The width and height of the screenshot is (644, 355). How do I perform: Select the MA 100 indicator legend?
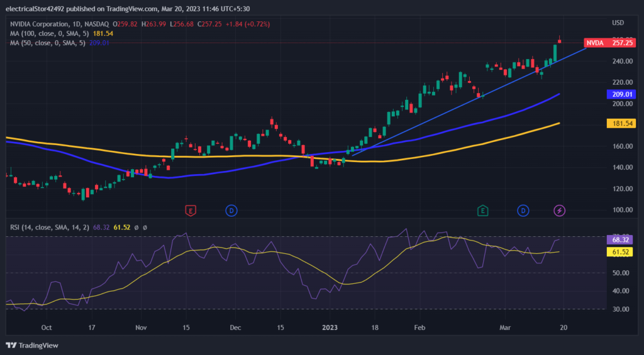tap(62, 34)
